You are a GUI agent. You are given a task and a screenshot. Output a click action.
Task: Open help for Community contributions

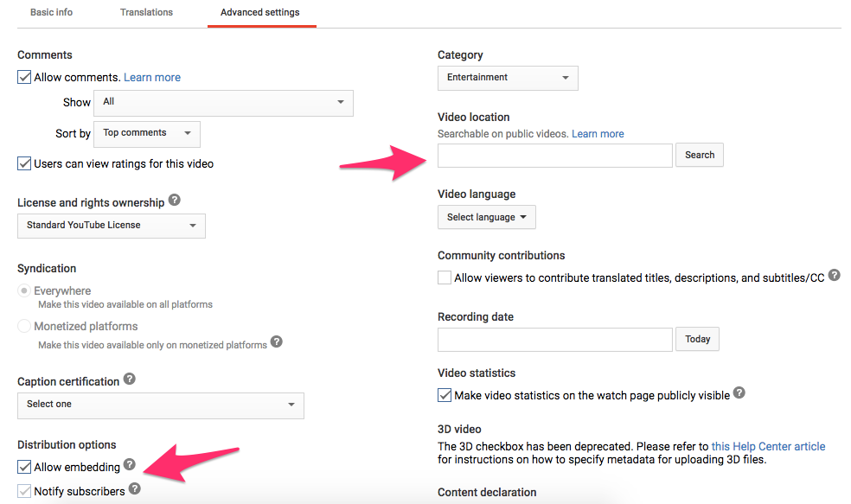click(x=834, y=274)
